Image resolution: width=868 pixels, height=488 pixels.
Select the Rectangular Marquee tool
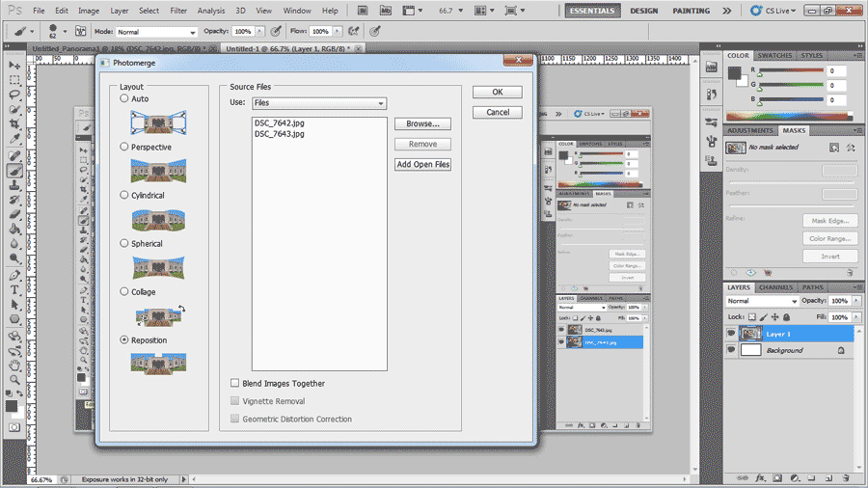14,80
